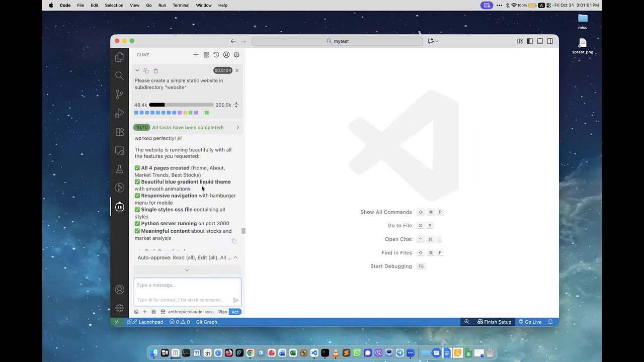Toggle primary side bar visibility
The image size is (644, 362).
click(530, 41)
